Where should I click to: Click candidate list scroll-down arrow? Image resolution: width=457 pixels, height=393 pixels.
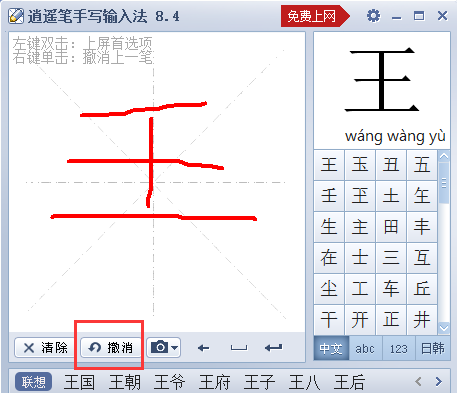click(444, 328)
